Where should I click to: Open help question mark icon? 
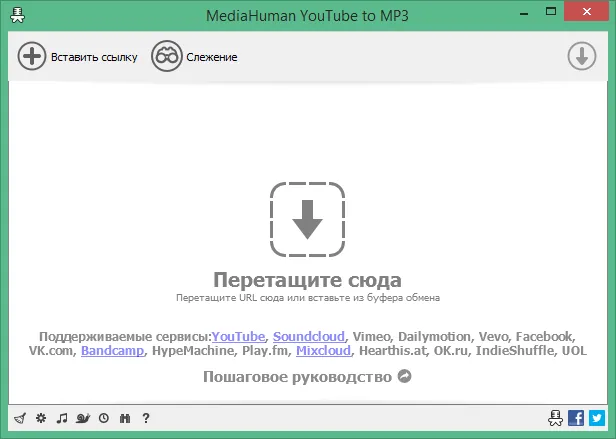click(x=146, y=418)
